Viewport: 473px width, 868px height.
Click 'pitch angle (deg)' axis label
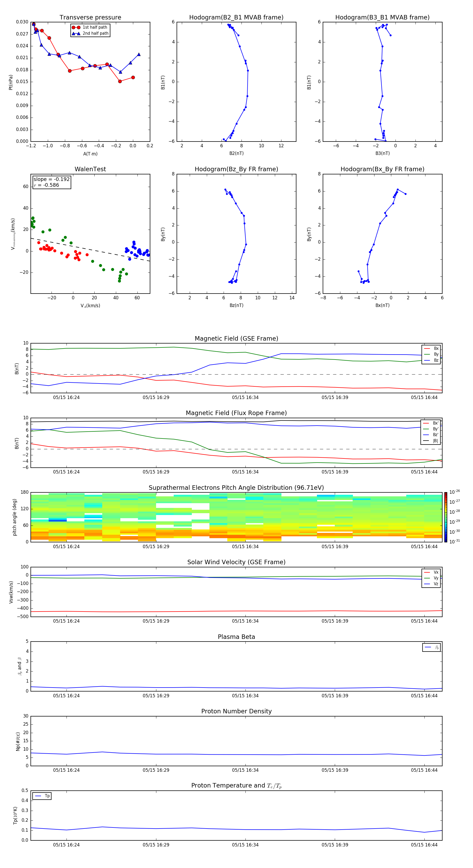tap(14, 517)
